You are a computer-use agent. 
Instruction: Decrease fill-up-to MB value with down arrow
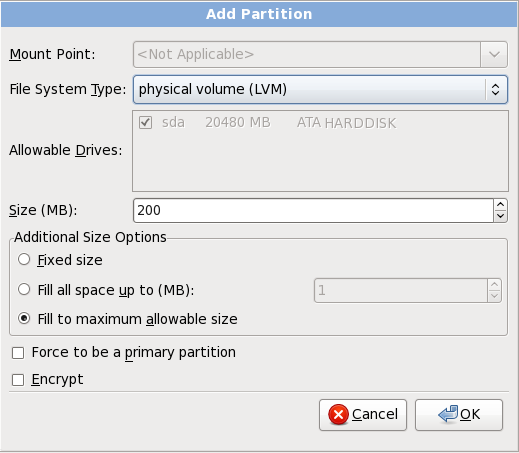495,296
